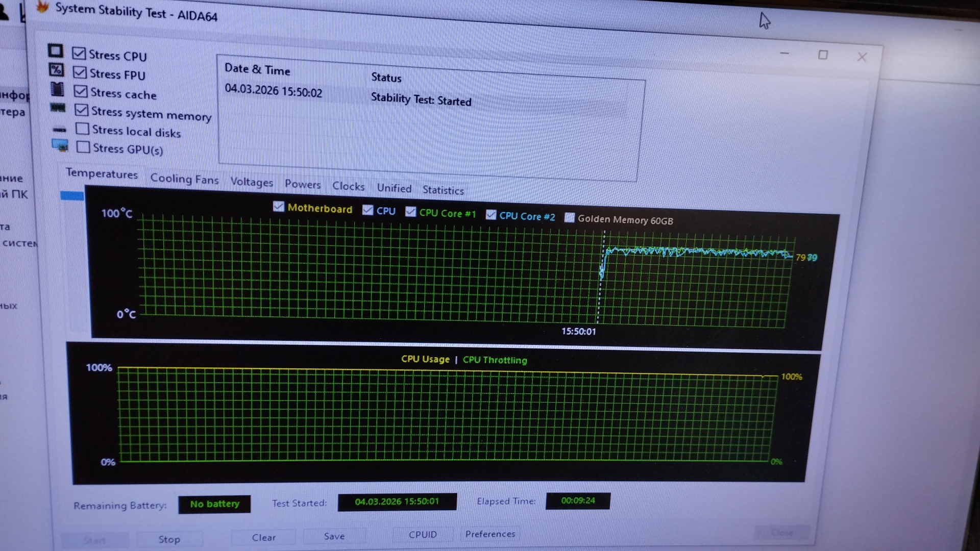980x551 pixels.
Task: Open the CPUID button
Action: pyautogui.click(x=423, y=535)
